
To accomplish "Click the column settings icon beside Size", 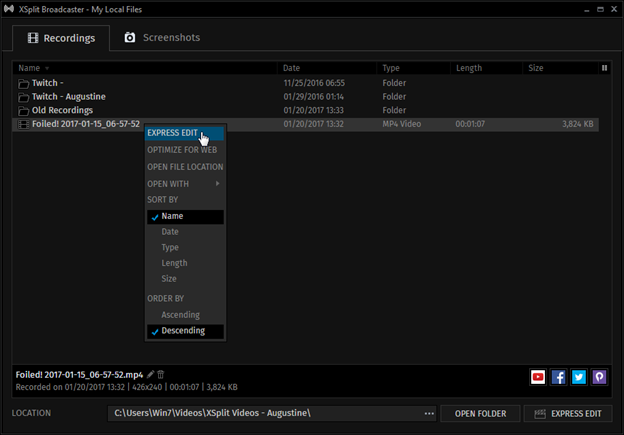I will (x=604, y=68).
